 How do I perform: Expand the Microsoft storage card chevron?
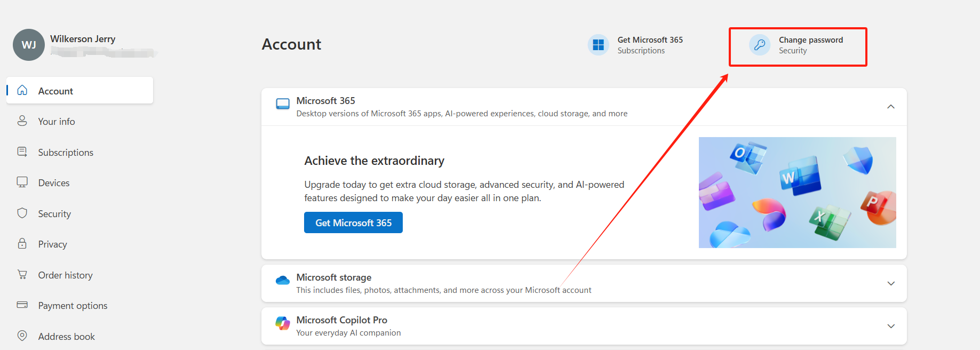click(891, 283)
